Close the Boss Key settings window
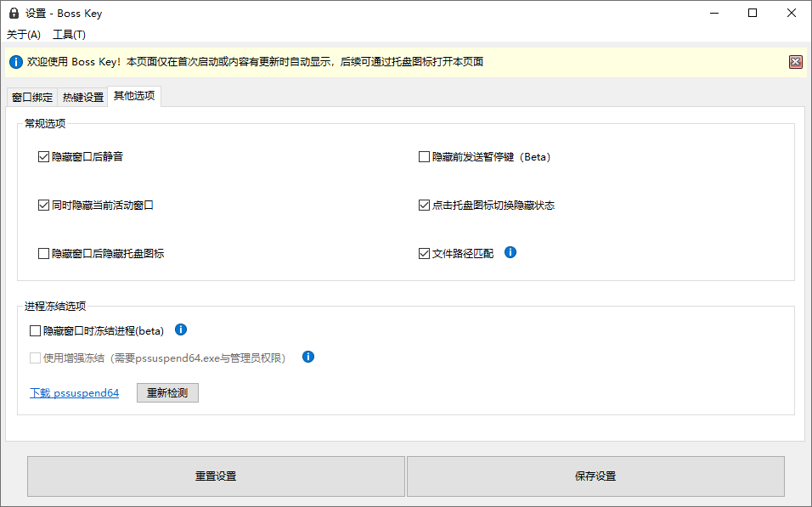The height and width of the screenshot is (507, 812). pos(792,13)
